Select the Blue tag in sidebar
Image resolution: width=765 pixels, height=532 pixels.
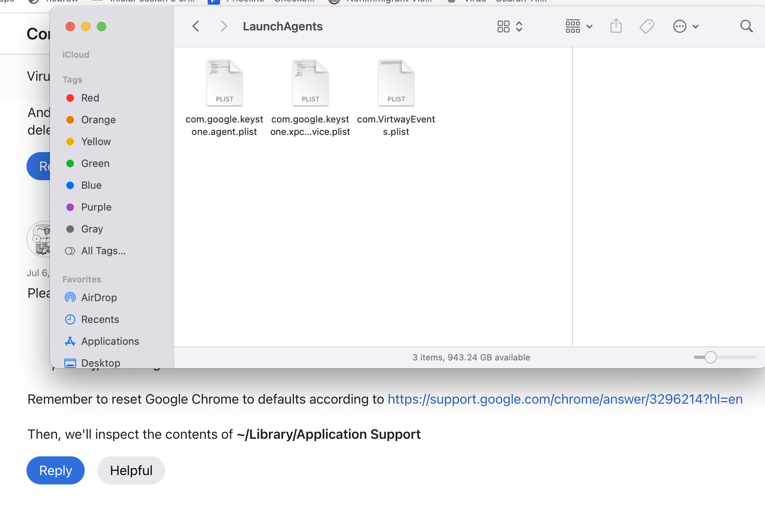(x=91, y=185)
